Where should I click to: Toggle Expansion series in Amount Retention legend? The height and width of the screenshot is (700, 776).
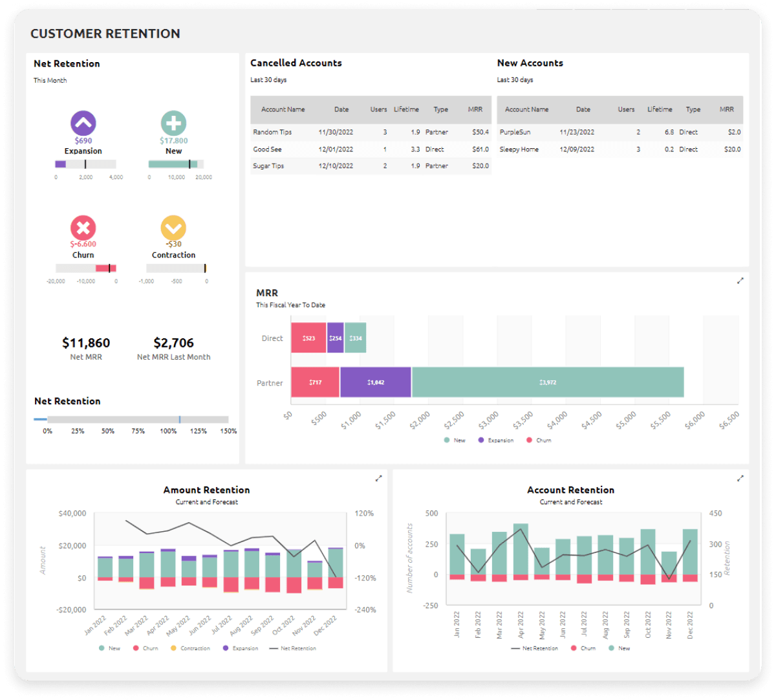pos(241,648)
